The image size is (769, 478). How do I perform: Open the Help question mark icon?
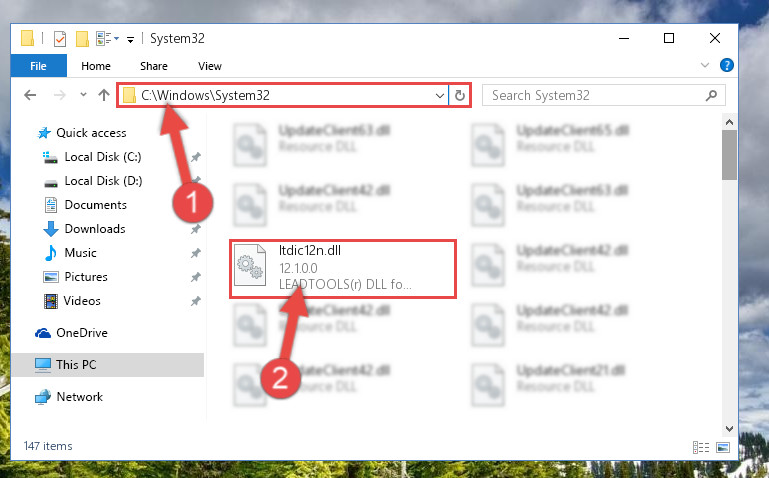pos(726,65)
